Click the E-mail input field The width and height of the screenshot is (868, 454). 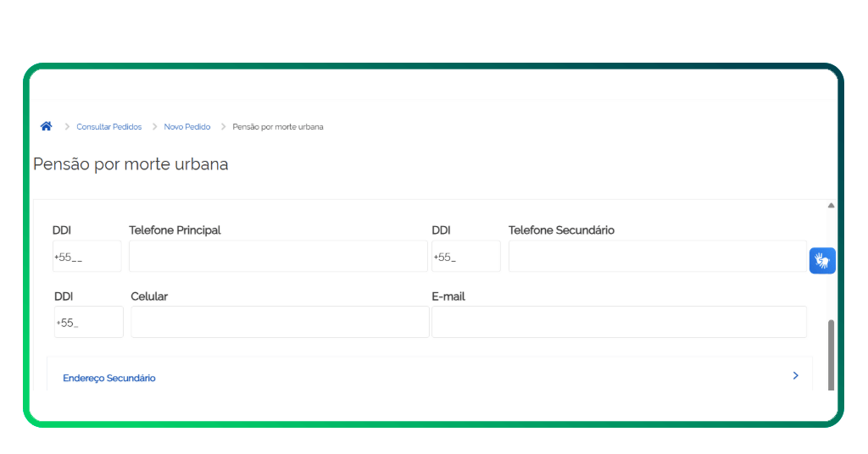(x=619, y=322)
